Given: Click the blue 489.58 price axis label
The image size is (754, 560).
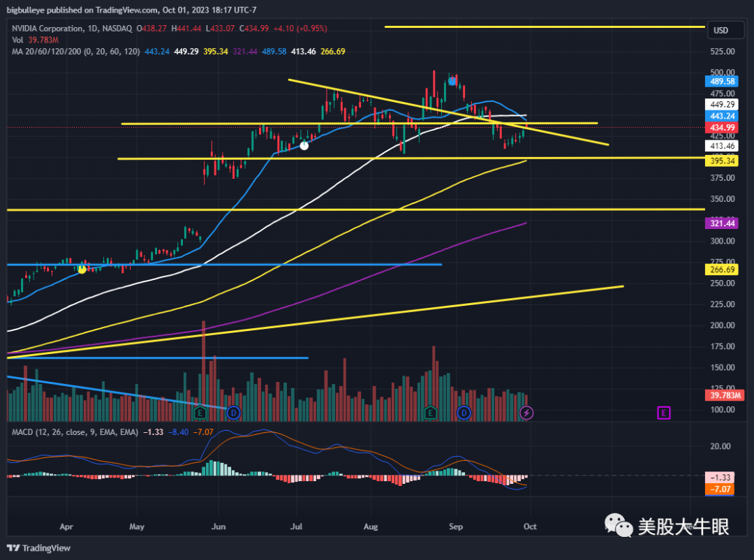Looking at the screenshot, I should coord(723,81).
